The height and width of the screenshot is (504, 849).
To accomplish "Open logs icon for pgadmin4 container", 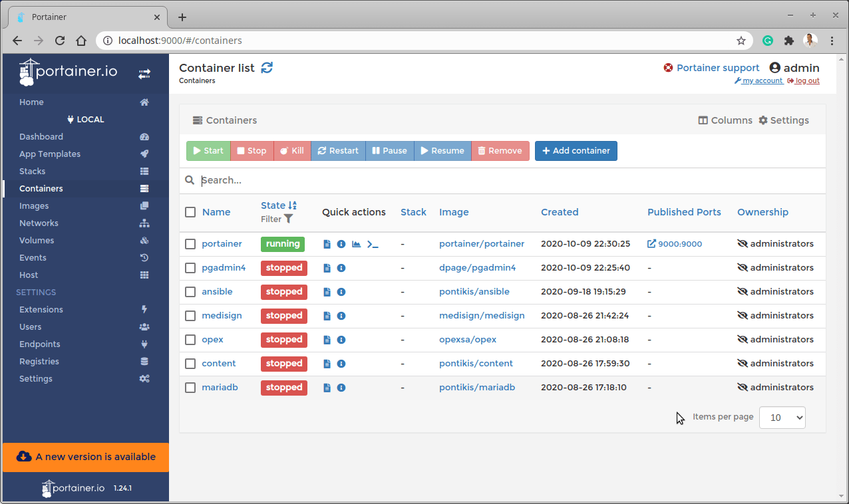I will tap(327, 268).
